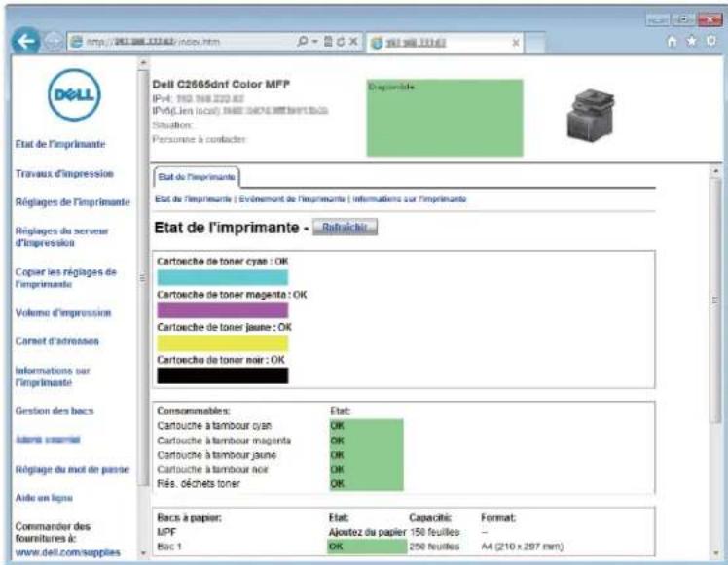Screen dimensions: 728x565
Task: Click 'Cartouche à tambour magenta' row label
Action: (x=224, y=441)
